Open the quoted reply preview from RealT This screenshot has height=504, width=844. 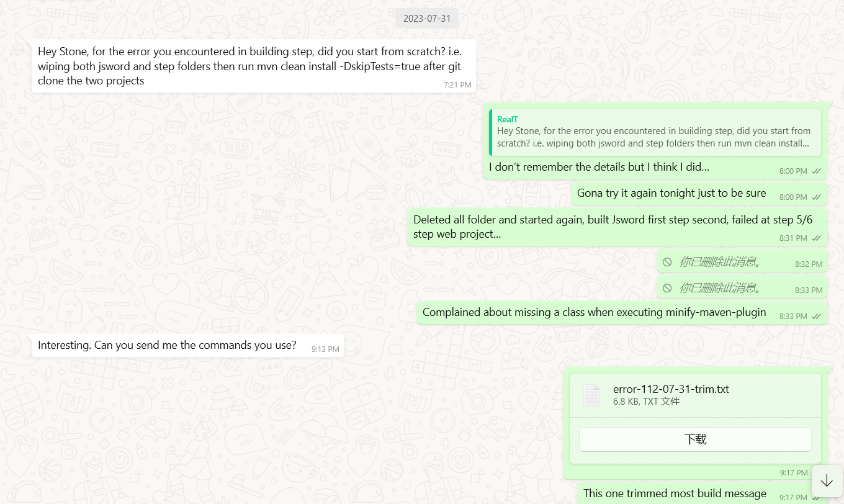tap(655, 137)
